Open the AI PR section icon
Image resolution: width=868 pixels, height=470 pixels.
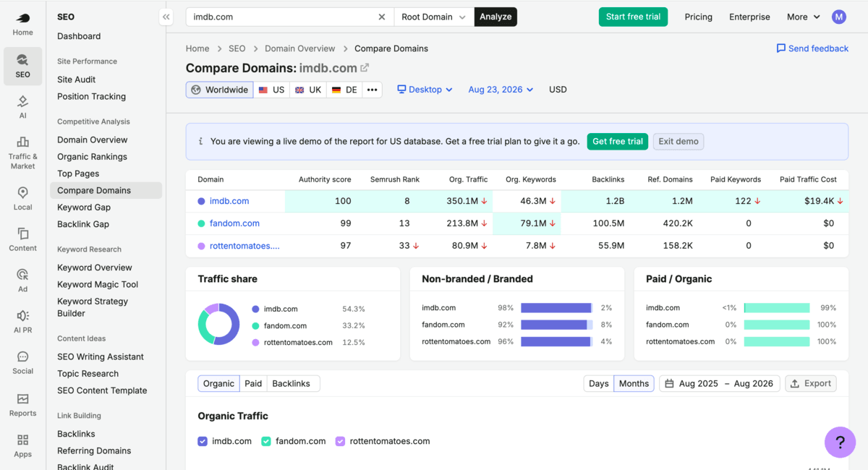[22, 322]
